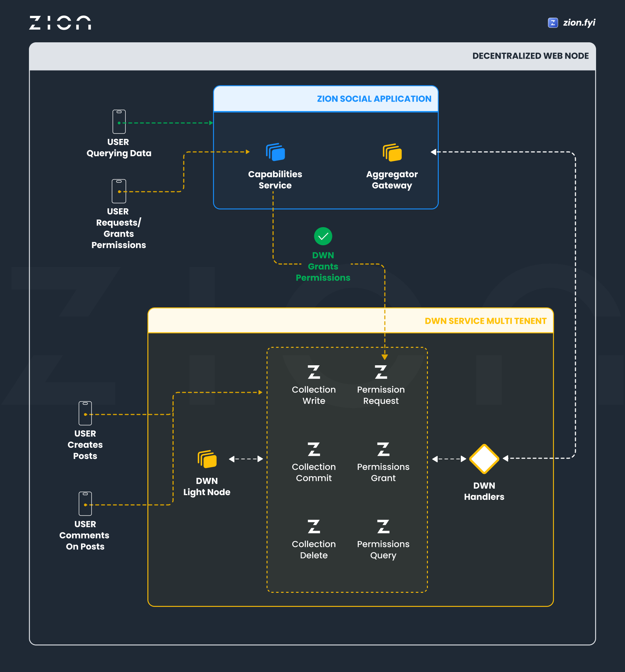
Task: Click the Permissions Grant Z icon
Action: [383, 449]
